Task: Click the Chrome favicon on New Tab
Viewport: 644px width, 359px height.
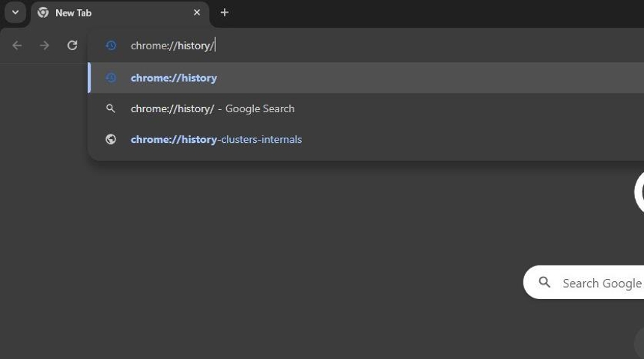Action: (43, 13)
